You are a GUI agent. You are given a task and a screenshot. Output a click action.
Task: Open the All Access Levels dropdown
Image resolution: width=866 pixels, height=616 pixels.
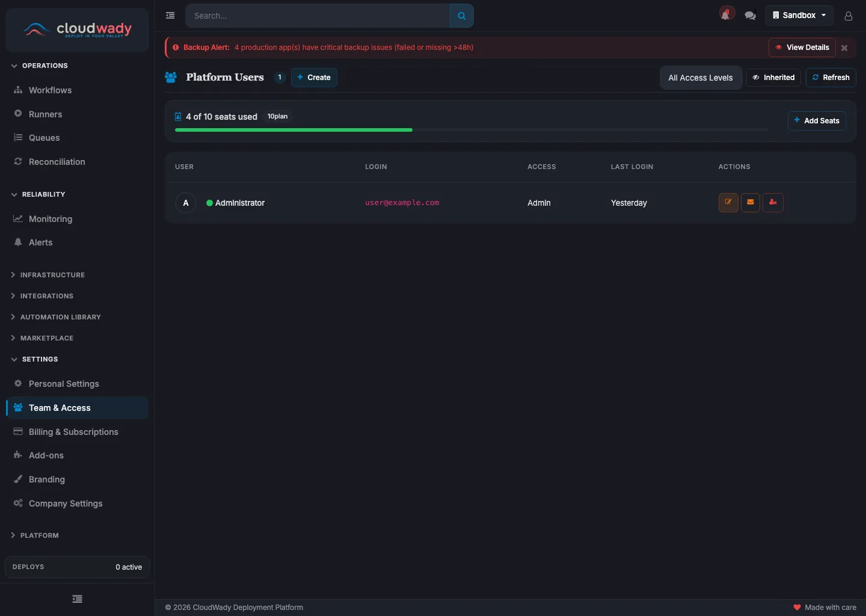pyautogui.click(x=701, y=78)
